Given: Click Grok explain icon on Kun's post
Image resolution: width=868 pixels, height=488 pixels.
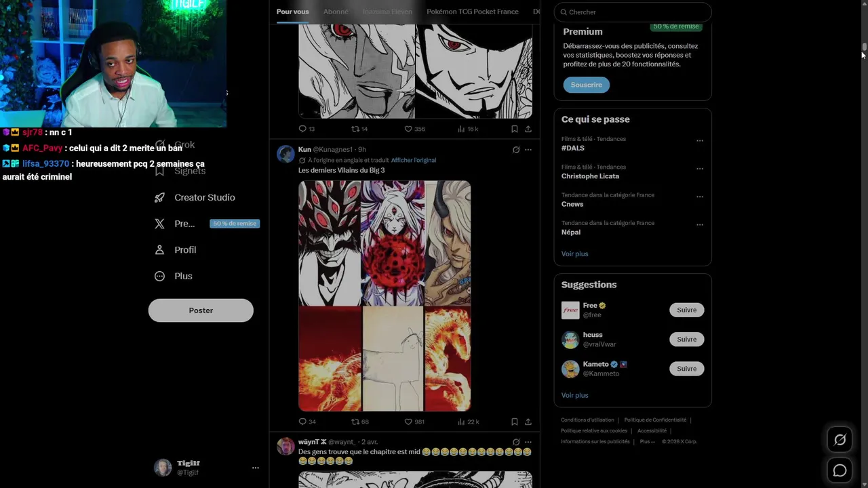Looking at the screenshot, I should click(516, 150).
